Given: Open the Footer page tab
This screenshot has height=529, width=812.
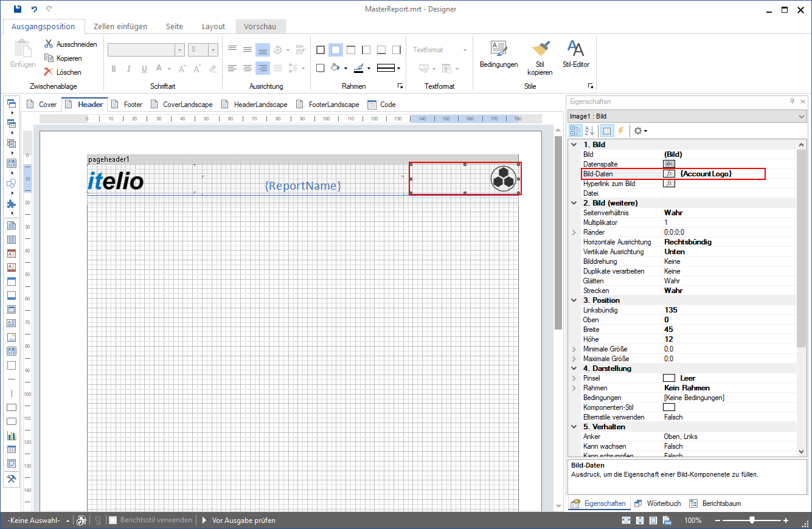Looking at the screenshot, I should [x=127, y=105].
